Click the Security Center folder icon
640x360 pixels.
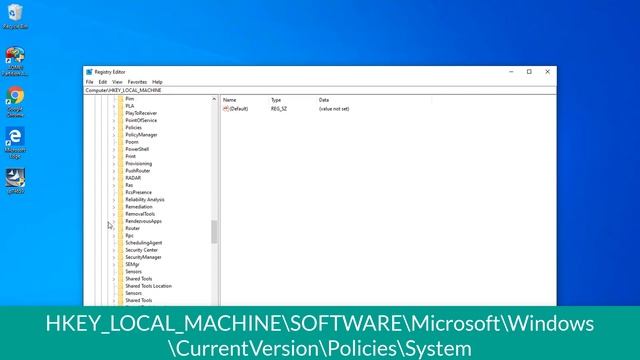coord(120,250)
